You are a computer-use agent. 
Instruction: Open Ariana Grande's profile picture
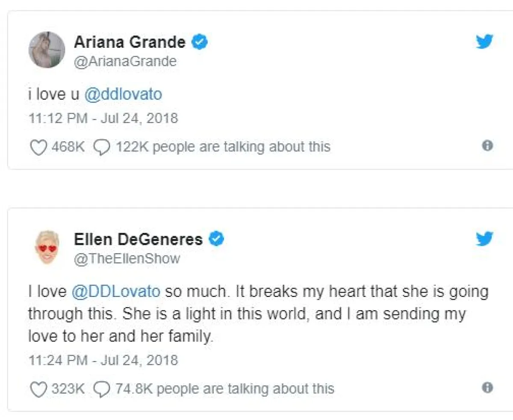pos(47,50)
